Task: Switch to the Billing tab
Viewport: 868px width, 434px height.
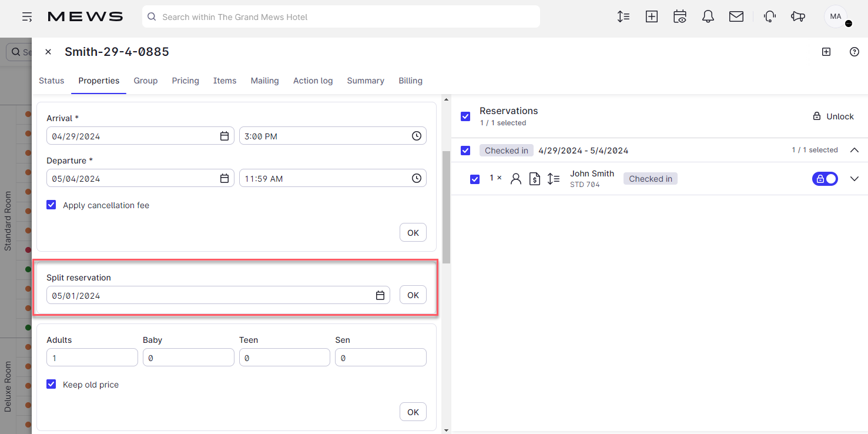Action: click(x=410, y=81)
